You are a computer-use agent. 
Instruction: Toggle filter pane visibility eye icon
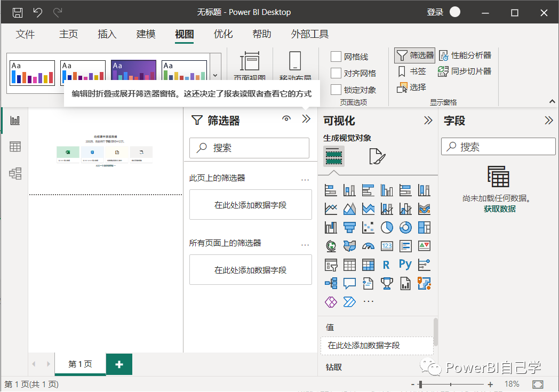286,119
